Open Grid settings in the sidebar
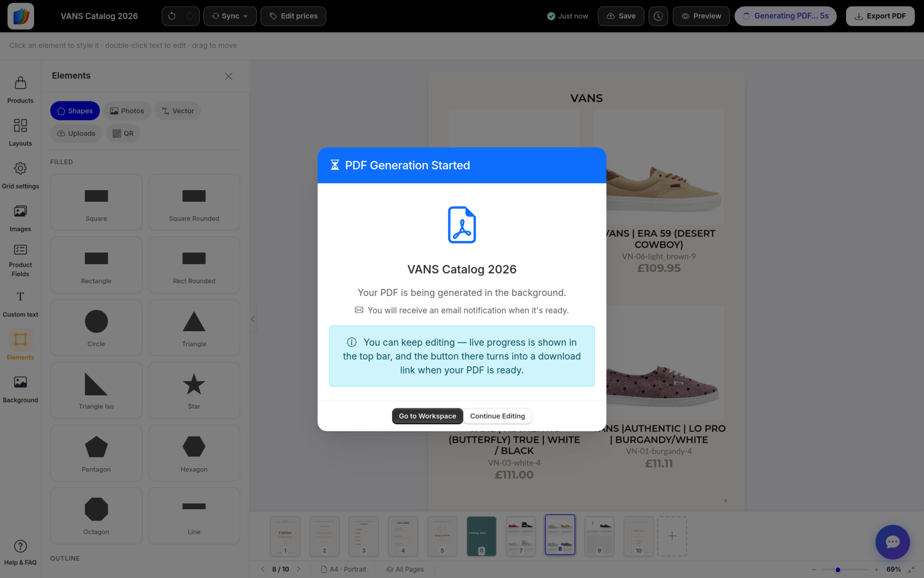Screen dimensions: 924x578 (20, 176)
